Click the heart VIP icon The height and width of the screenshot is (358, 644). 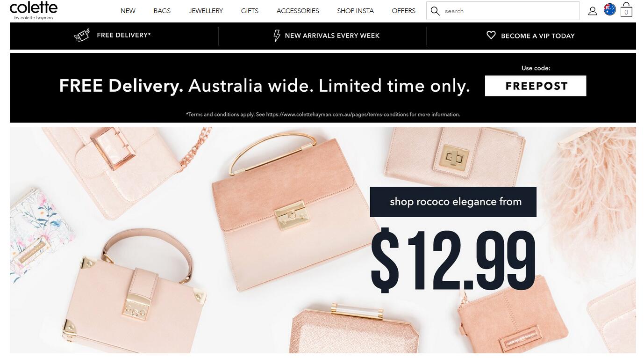tap(491, 35)
